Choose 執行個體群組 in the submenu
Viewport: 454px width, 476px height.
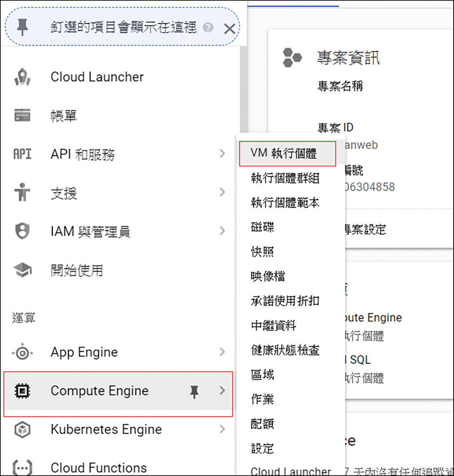coord(285,178)
